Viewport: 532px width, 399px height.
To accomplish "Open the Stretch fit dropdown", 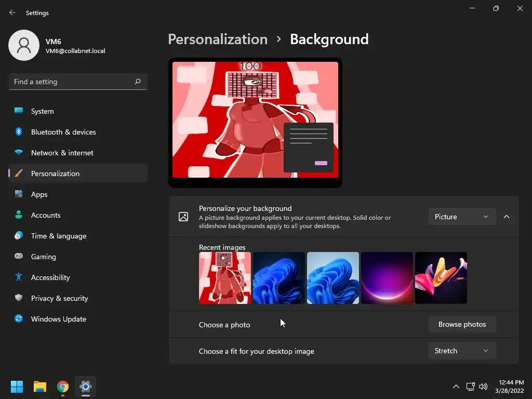I will click(x=462, y=351).
